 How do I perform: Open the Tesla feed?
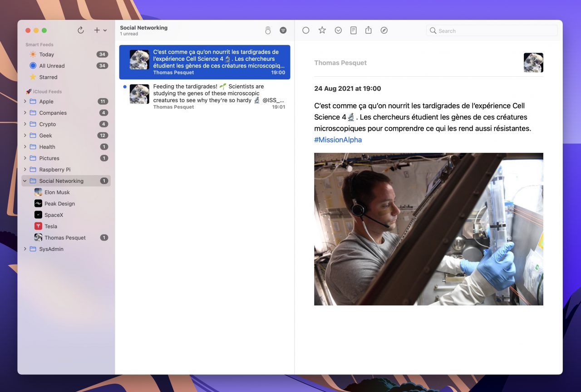66,226
